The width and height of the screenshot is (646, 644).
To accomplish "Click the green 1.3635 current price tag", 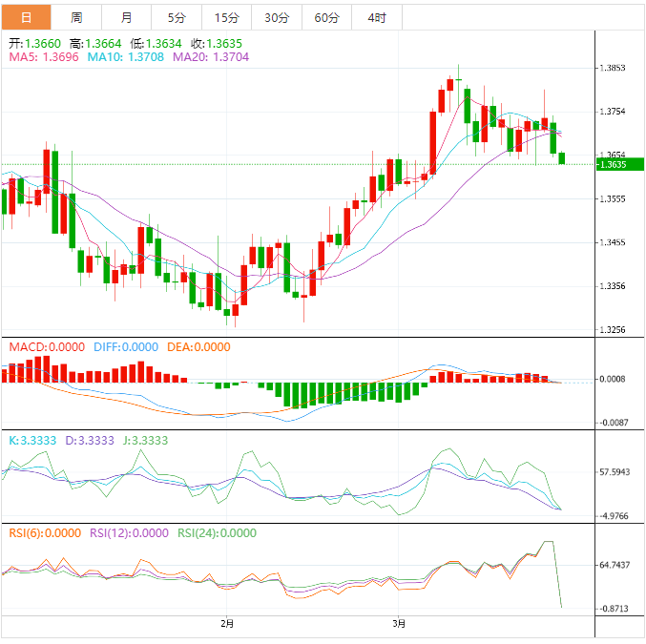I will [x=619, y=164].
